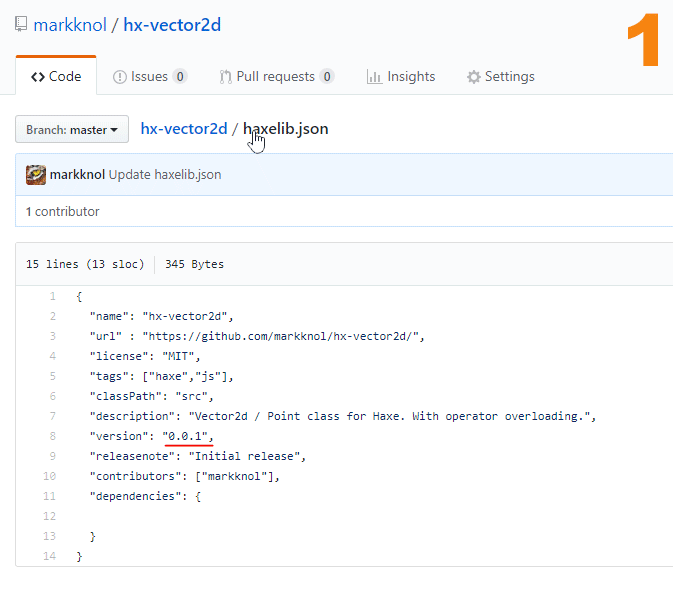Screen dimensions: 673x600
Task: Open the Pull requests tab
Action: pyautogui.click(x=277, y=76)
